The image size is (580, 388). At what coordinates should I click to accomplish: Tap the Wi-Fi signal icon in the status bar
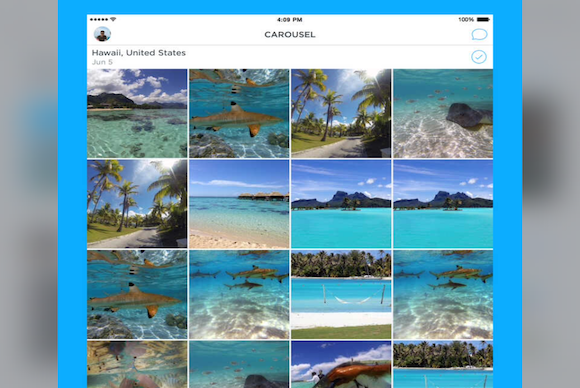point(113,19)
